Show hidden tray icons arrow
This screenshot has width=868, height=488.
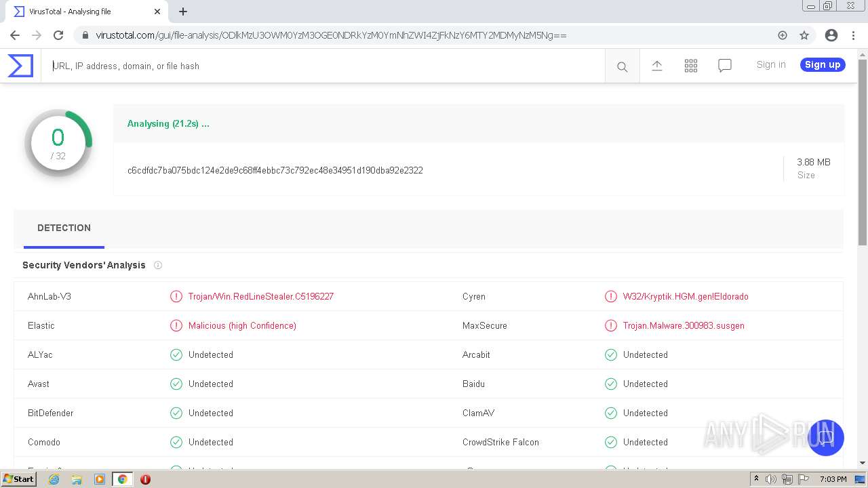pos(756,479)
